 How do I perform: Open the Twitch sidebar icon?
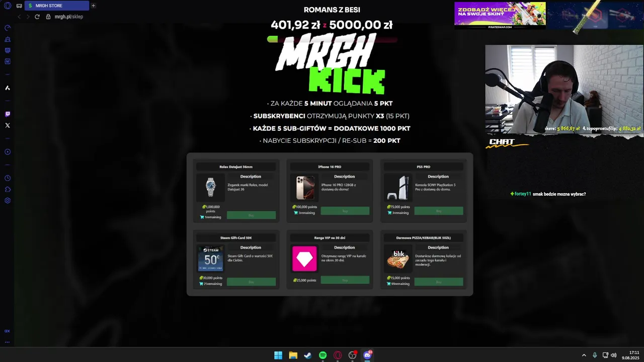(x=8, y=114)
